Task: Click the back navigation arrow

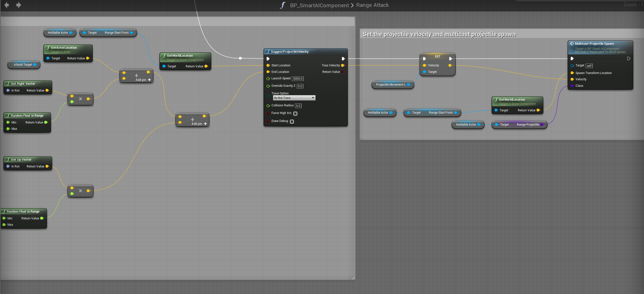Action: (6, 5)
